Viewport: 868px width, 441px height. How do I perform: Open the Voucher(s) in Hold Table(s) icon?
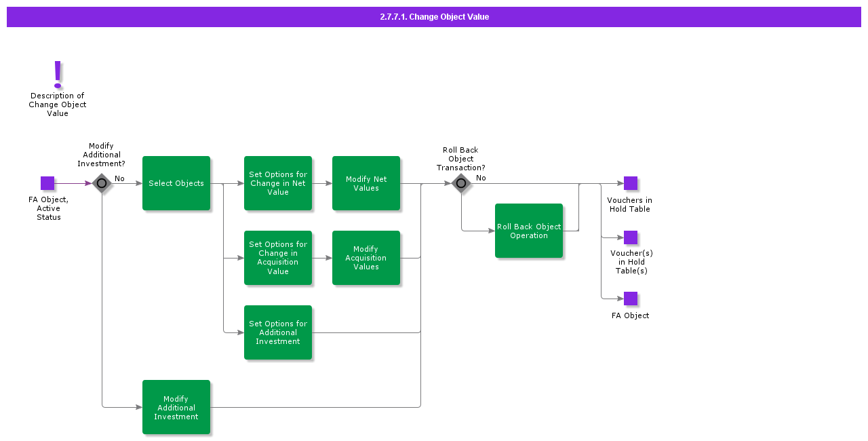(630, 237)
